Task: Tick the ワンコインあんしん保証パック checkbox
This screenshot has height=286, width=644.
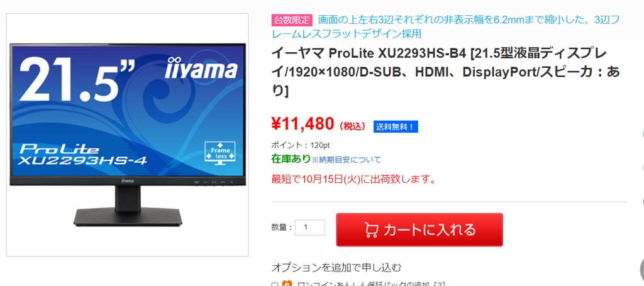Action: click(x=275, y=284)
